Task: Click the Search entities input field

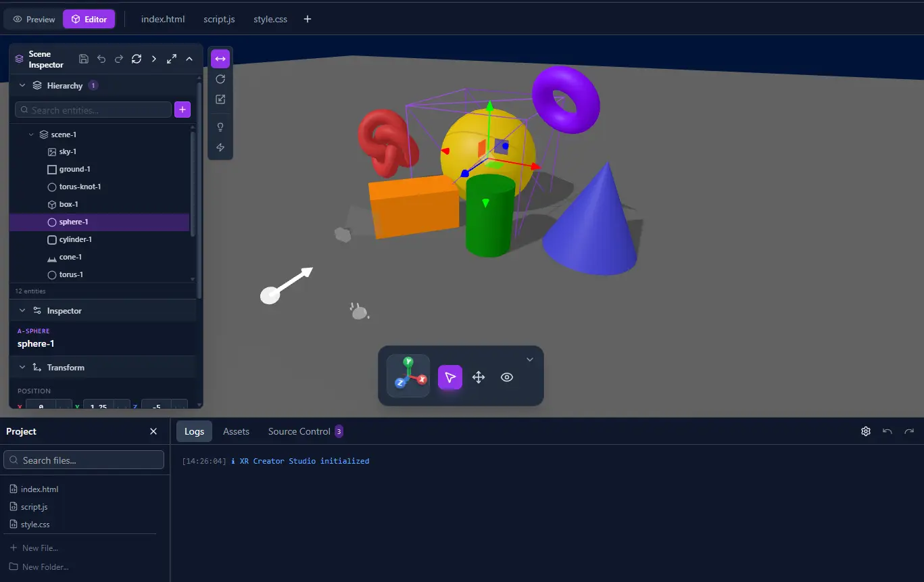Action: [x=93, y=110]
